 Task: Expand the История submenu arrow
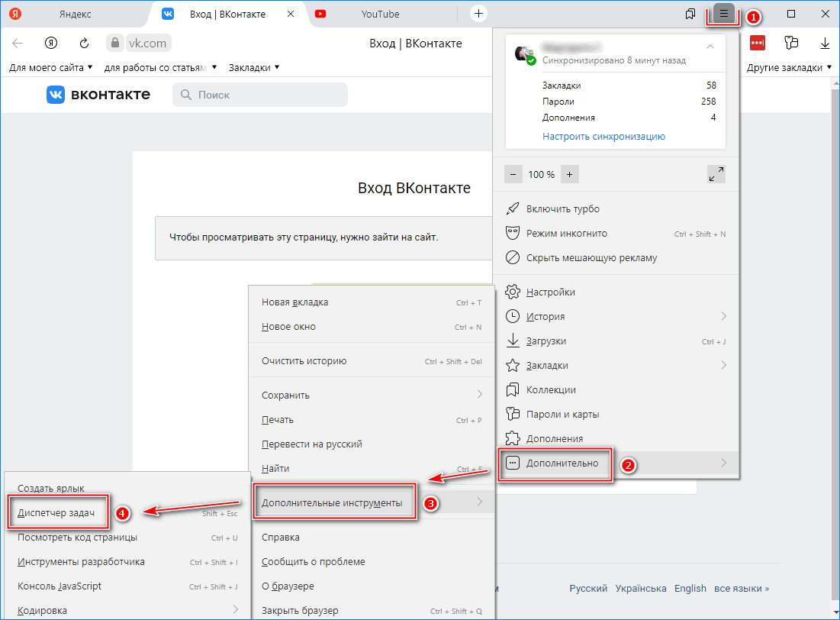point(724,316)
